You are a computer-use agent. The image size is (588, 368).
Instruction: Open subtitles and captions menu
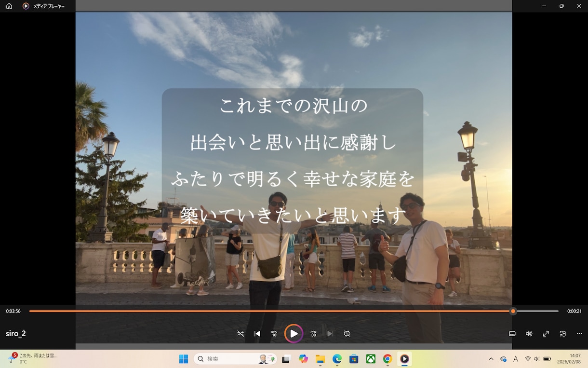click(x=512, y=334)
